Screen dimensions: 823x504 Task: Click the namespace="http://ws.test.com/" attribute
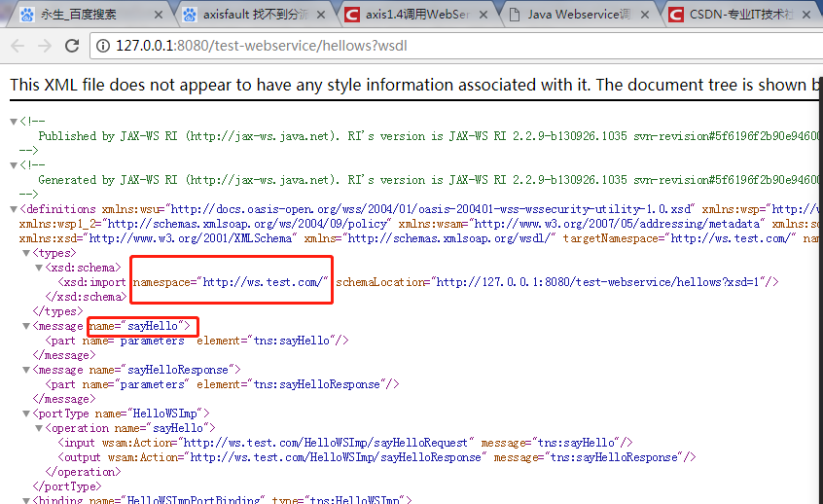point(231,282)
